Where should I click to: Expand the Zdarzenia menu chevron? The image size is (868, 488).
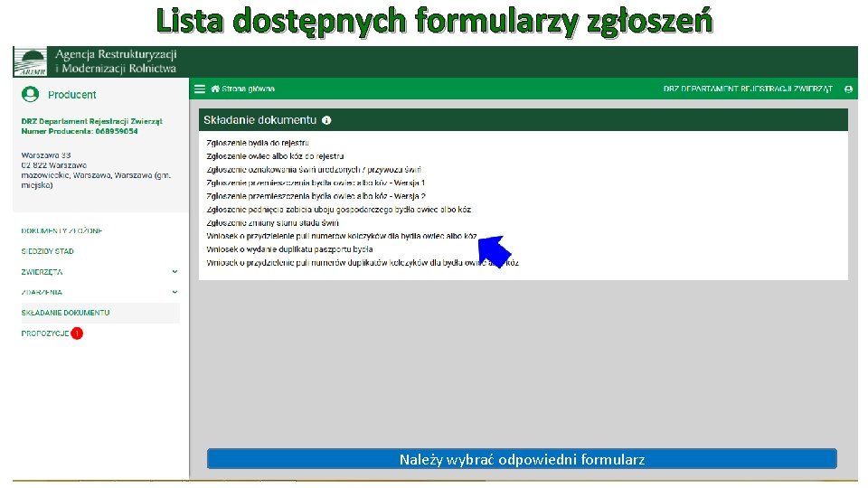point(175,292)
